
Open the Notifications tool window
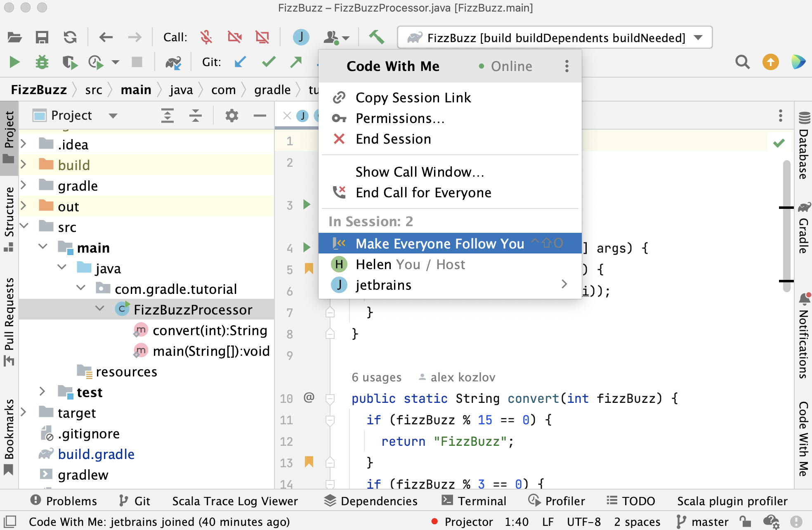(803, 336)
